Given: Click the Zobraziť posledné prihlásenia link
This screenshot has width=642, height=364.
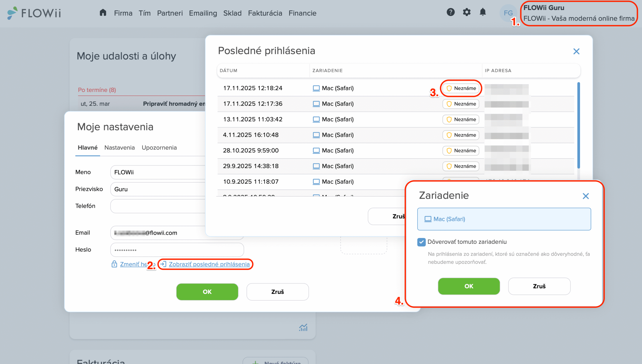Looking at the screenshot, I should click(x=209, y=264).
